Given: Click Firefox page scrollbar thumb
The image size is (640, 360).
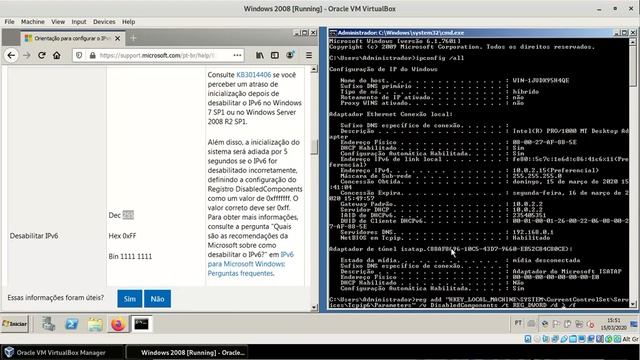Looking at the screenshot, I should pyautogui.click(x=314, y=147).
